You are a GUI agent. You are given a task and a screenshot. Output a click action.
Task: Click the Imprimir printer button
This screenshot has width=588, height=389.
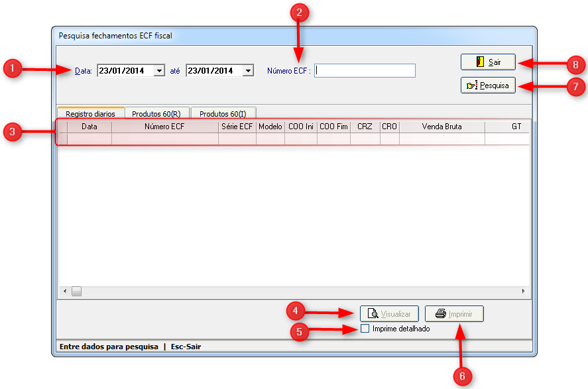coord(454,314)
